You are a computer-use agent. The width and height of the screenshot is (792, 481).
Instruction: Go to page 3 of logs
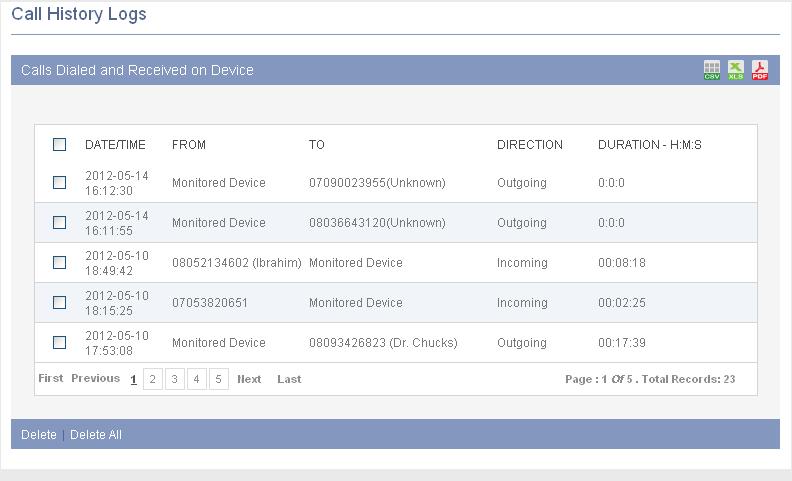[174, 379]
